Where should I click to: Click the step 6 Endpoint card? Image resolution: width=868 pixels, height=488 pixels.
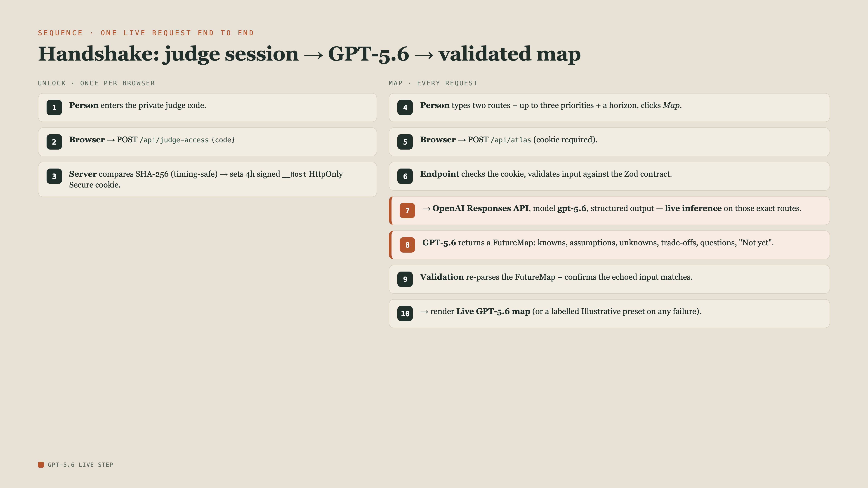click(609, 176)
